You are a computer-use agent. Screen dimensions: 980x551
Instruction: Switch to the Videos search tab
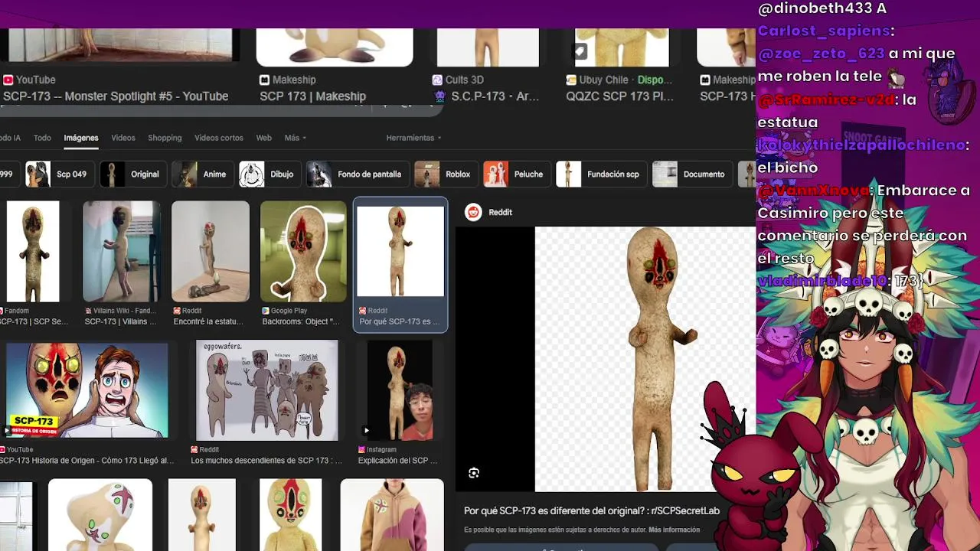pyautogui.click(x=122, y=138)
